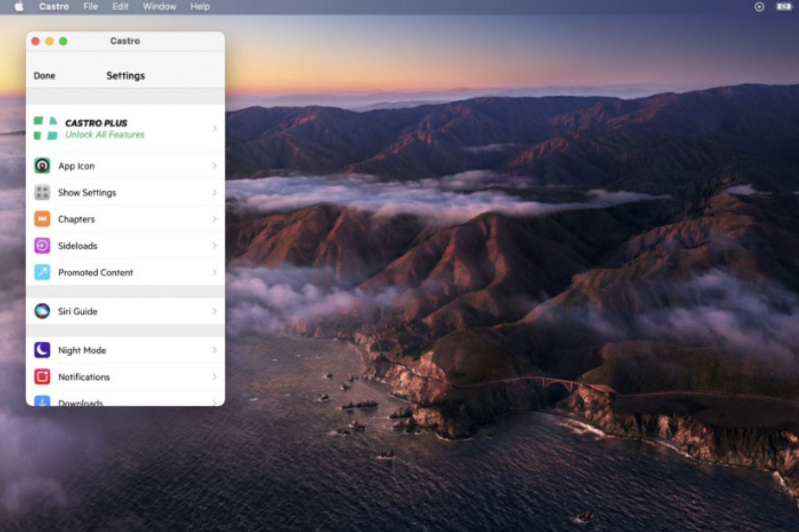Image resolution: width=799 pixels, height=532 pixels.
Task: Open the File menu
Action: 90,7
